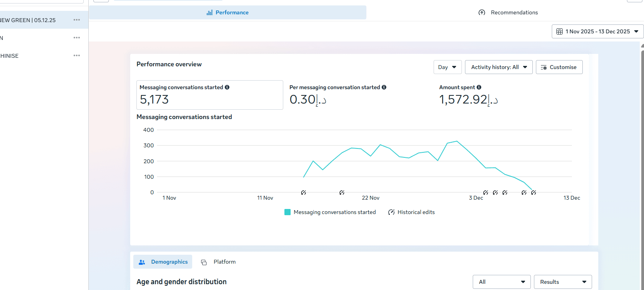Click the Recommendations arrow icon
Screen dimensions: 644x290
pos(482,12)
